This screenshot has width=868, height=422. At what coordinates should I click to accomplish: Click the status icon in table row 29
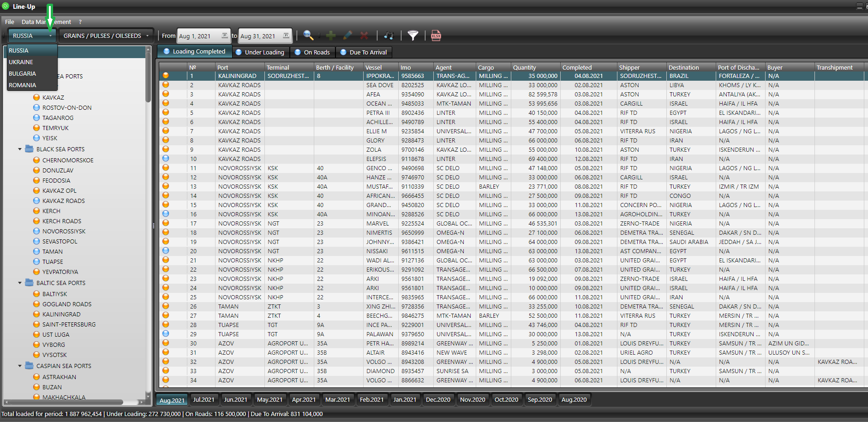tap(166, 333)
